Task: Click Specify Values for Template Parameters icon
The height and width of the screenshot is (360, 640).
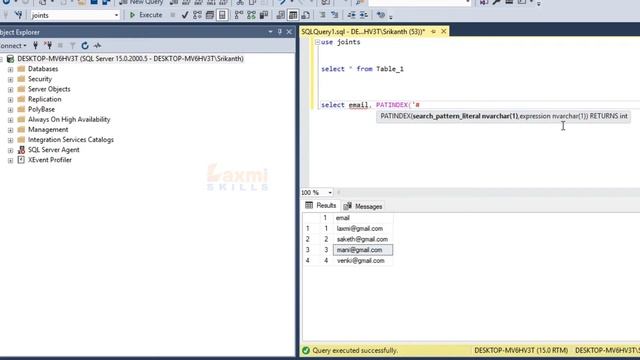Action: pyautogui.click(x=380, y=15)
